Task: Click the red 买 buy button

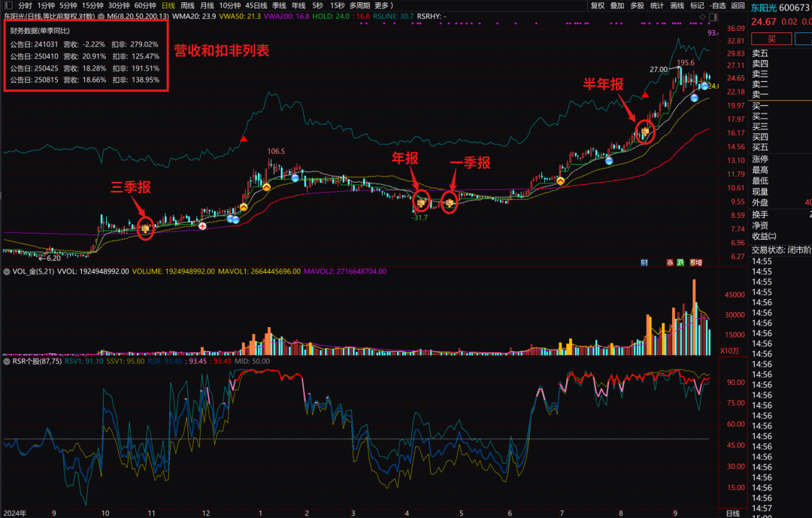Action: (771, 39)
